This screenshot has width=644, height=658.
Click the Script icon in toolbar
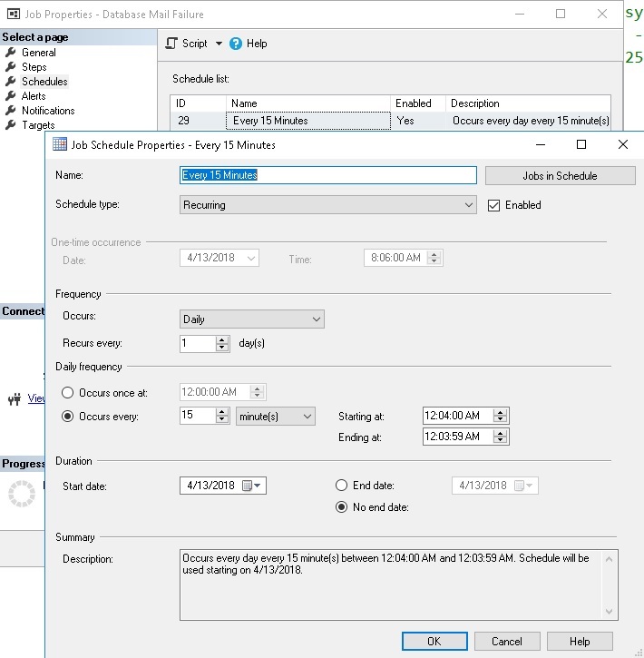[x=171, y=44]
